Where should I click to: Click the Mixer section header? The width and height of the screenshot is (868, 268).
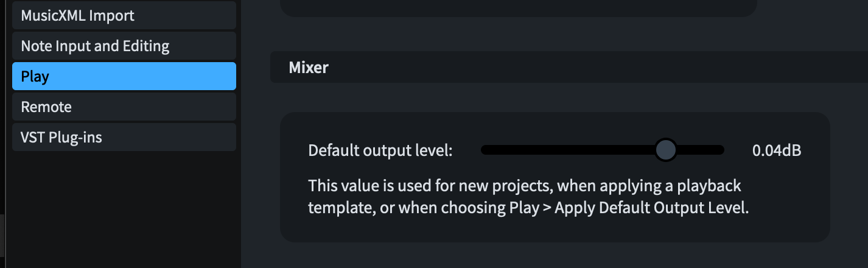coord(309,68)
